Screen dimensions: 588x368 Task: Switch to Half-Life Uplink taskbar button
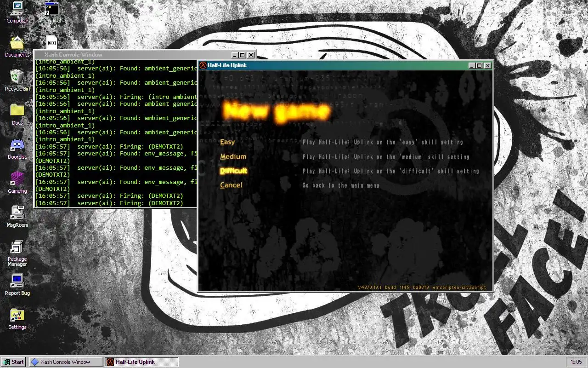pyautogui.click(x=141, y=362)
